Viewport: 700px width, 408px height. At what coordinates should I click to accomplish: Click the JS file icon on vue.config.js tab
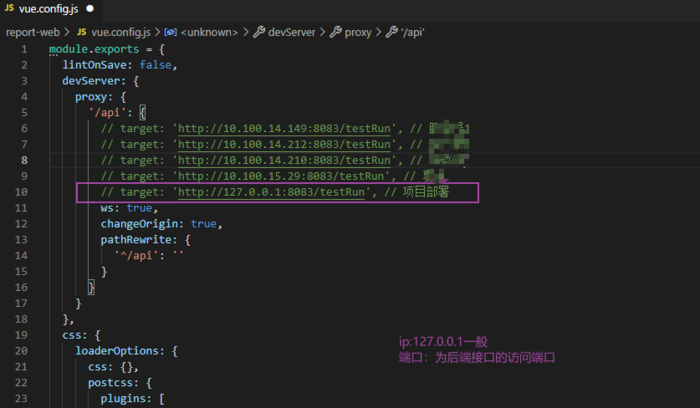coord(10,9)
